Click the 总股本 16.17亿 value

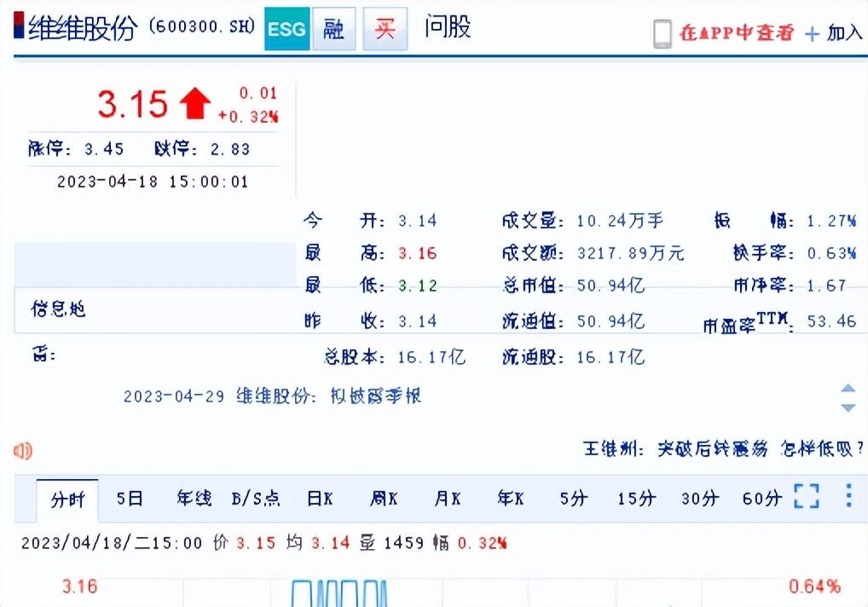(x=431, y=357)
